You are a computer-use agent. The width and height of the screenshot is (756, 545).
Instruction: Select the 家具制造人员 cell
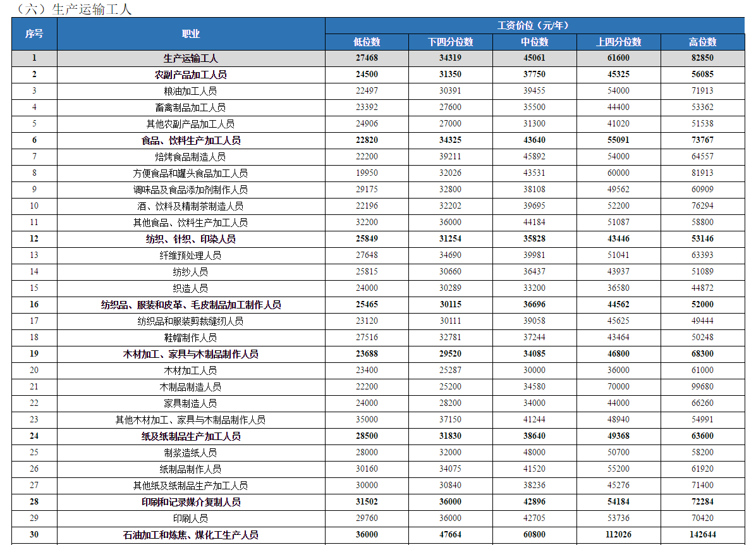tap(191, 403)
